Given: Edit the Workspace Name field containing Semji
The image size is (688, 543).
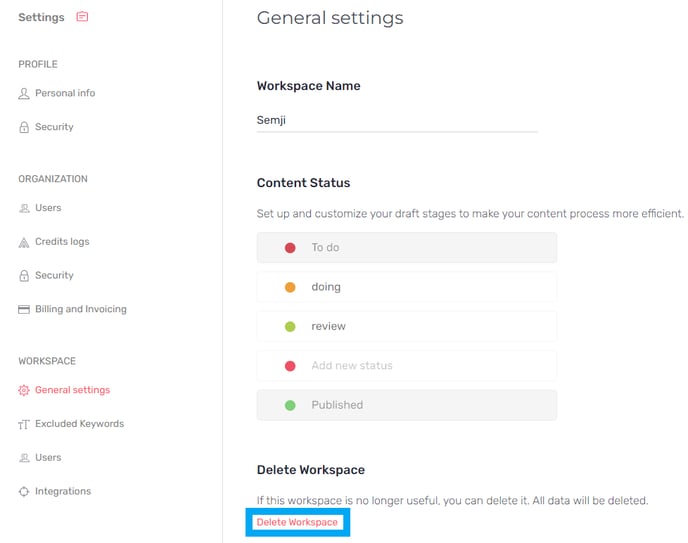Looking at the screenshot, I should [397, 120].
